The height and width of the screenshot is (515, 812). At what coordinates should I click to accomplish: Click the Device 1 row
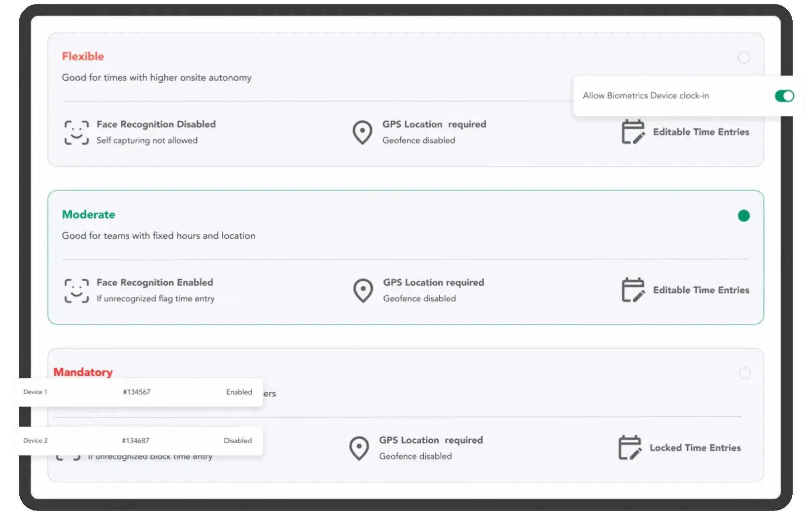click(x=138, y=392)
